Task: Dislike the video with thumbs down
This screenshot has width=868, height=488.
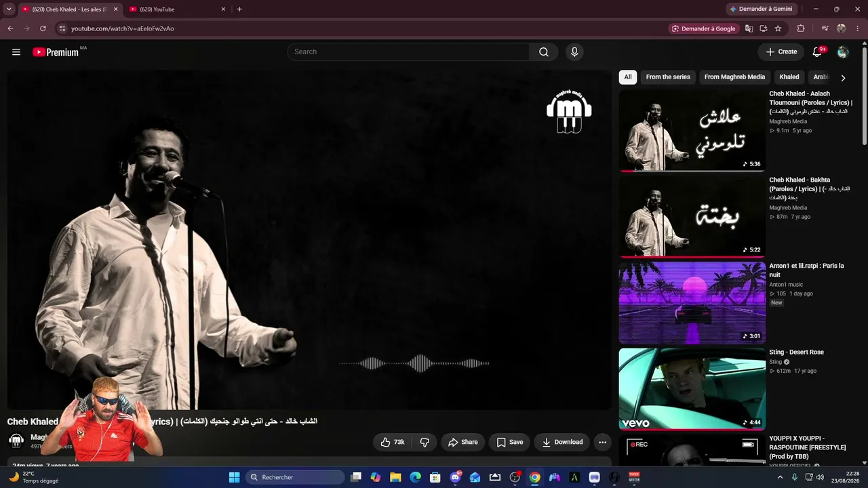Action: coord(425,442)
